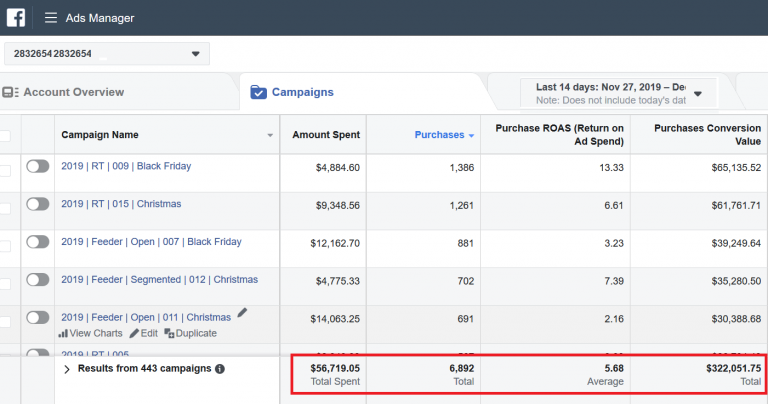The image size is (768, 404).
Task: Click purchases cell 881
Action: tap(465, 243)
